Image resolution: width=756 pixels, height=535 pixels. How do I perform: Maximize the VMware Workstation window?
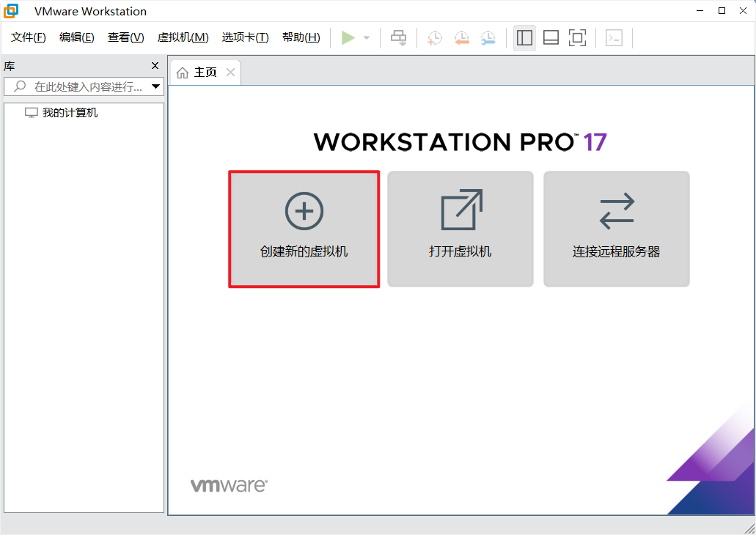722,10
